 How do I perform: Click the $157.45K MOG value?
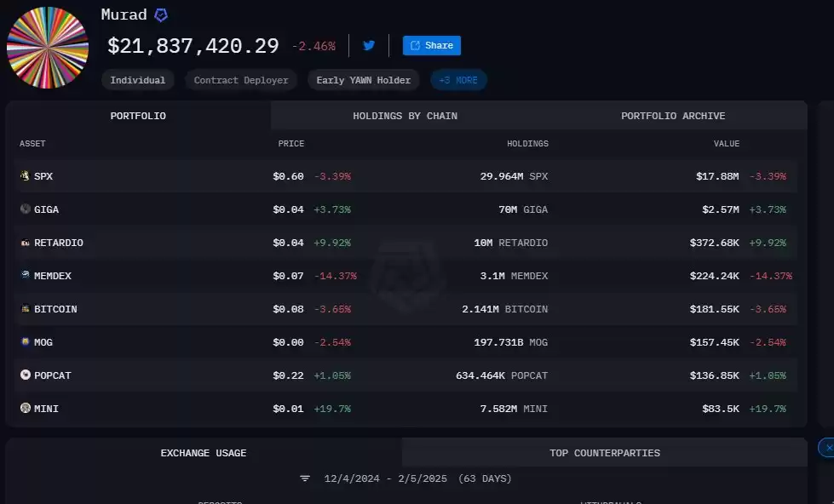point(715,342)
